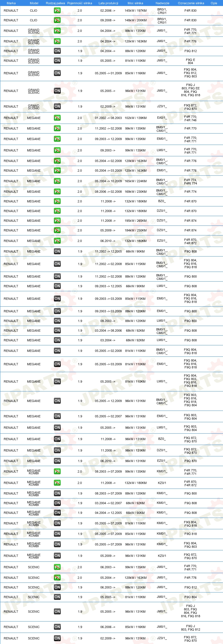
Task: Click the Nadwozie column header
Action: coord(163,3)
